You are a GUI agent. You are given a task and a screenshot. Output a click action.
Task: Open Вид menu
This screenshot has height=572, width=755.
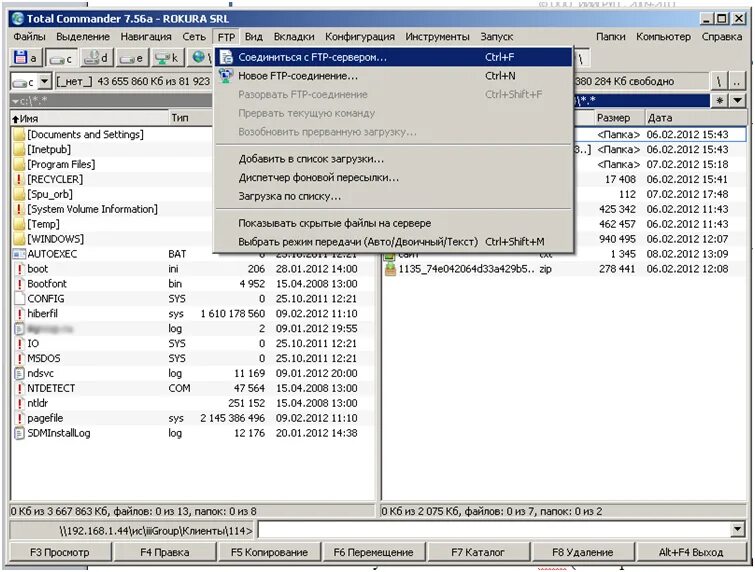254,37
